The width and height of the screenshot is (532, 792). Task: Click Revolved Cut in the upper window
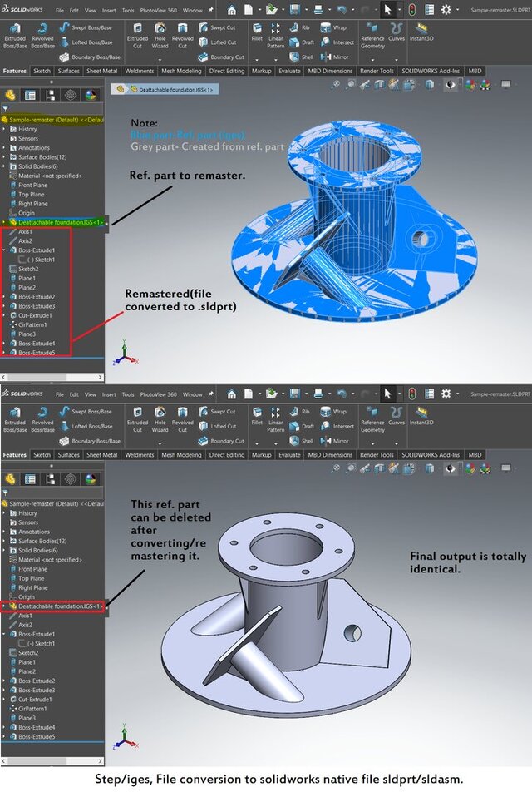coord(182,35)
